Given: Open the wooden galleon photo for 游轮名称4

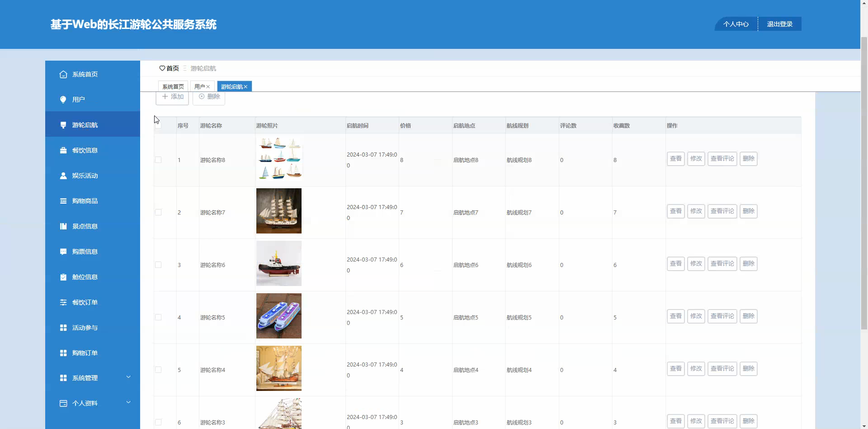Looking at the screenshot, I should pos(279,368).
